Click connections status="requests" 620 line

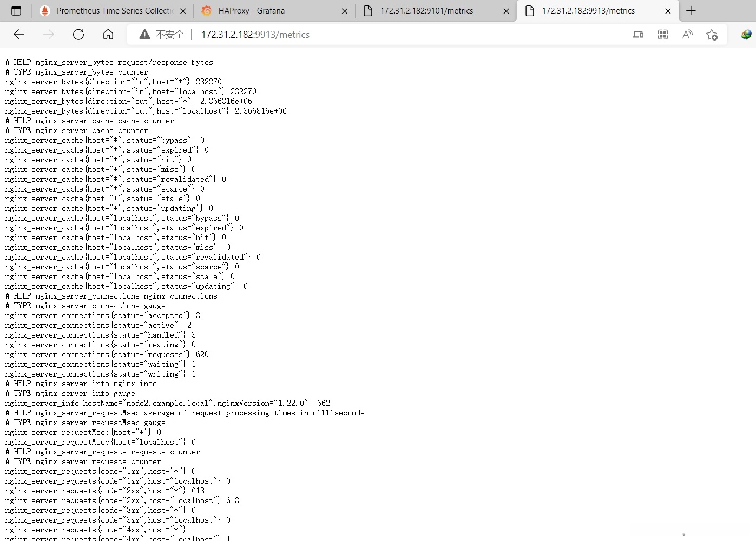coord(107,354)
